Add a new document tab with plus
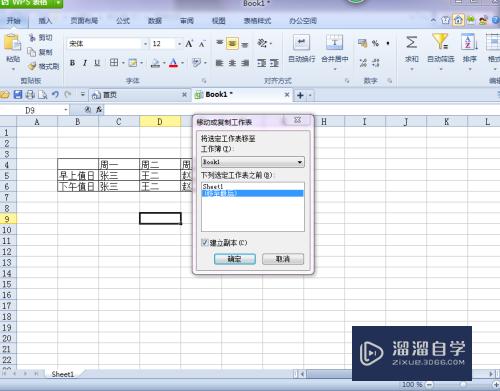This screenshot has width=500, height=391. 300,95
